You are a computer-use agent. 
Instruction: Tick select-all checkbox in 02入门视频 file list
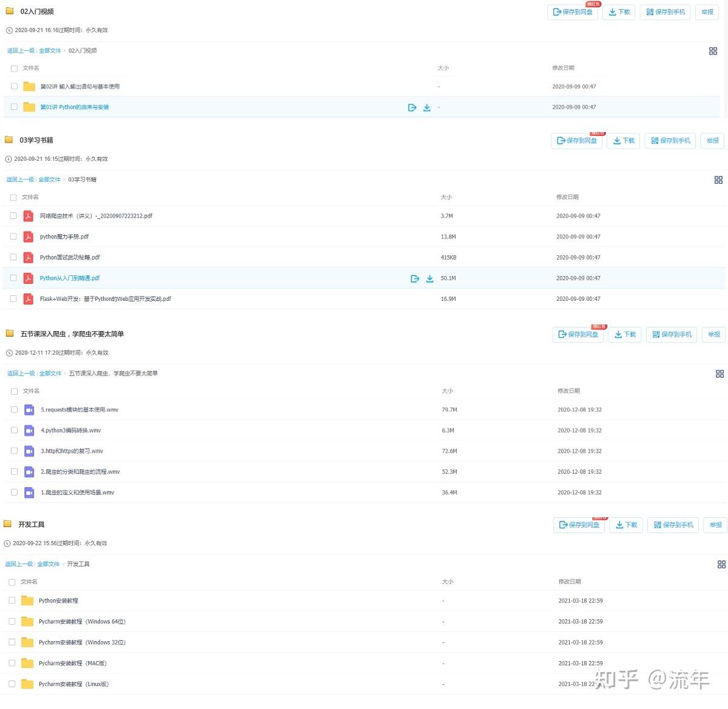[x=14, y=69]
